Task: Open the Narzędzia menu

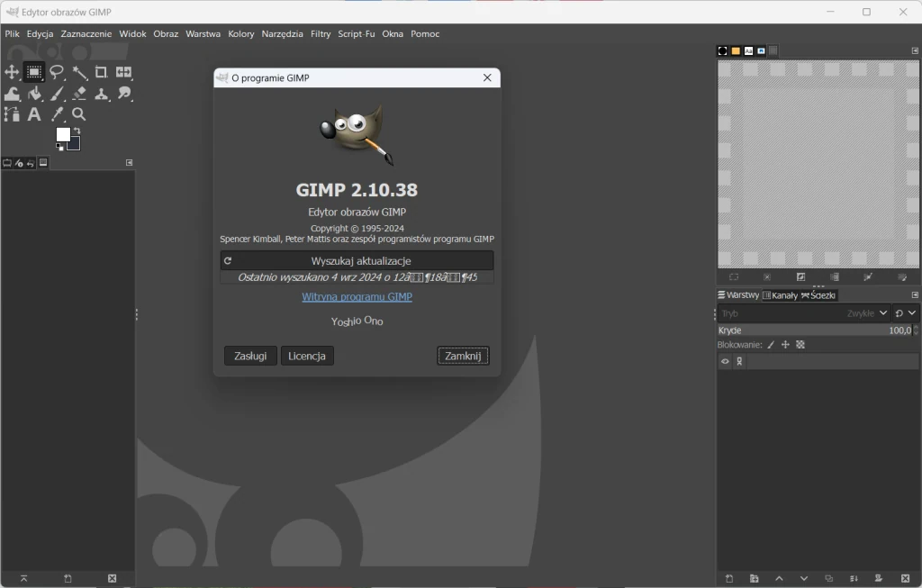Action: click(x=282, y=34)
